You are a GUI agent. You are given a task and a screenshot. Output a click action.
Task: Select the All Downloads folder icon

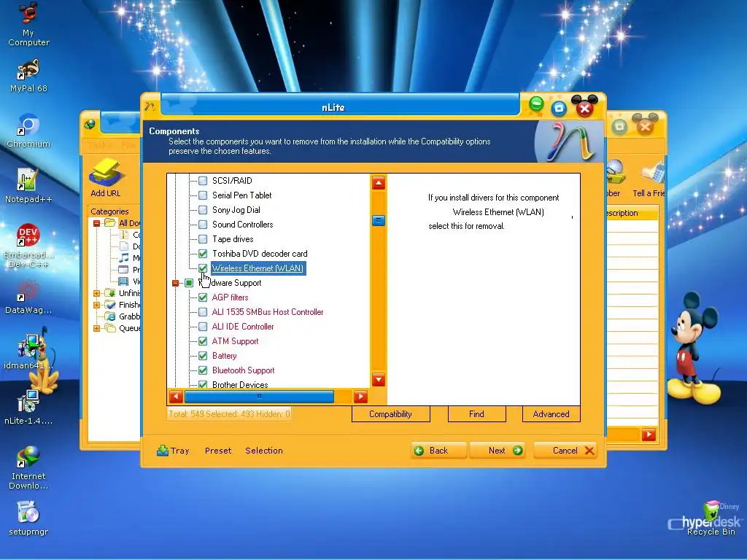coord(110,223)
